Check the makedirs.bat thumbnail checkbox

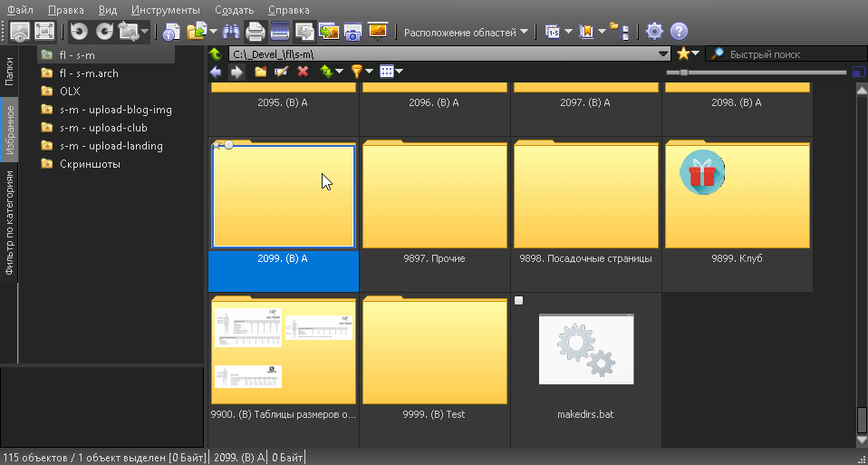click(x=518, y=301)
